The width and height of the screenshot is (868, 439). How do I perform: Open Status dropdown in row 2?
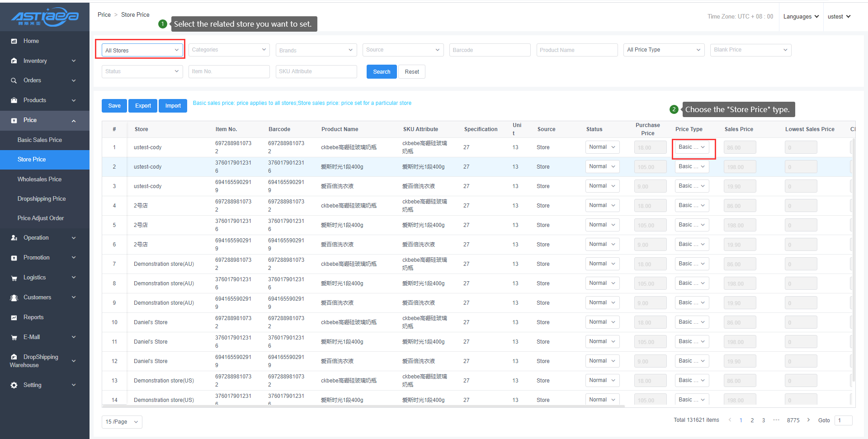602,167
